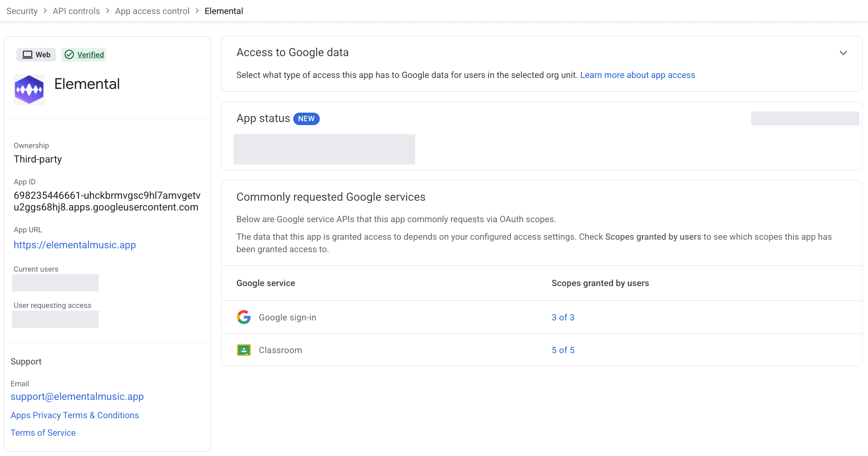This screenshot has width=868, height=456.
Task: Click the Scopes granted by users header
Action: [x=600, y=283]
